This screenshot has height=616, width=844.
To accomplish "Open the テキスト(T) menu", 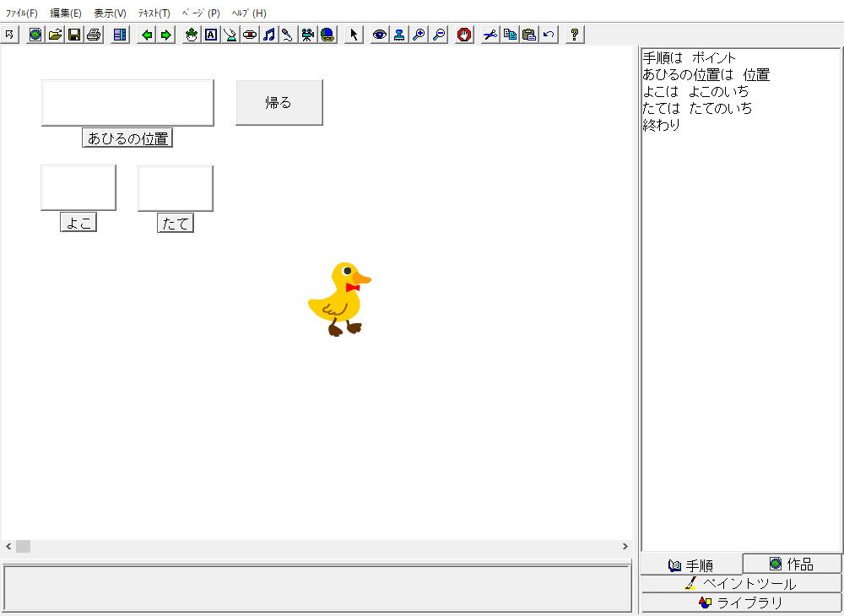I will pos(154,13).
